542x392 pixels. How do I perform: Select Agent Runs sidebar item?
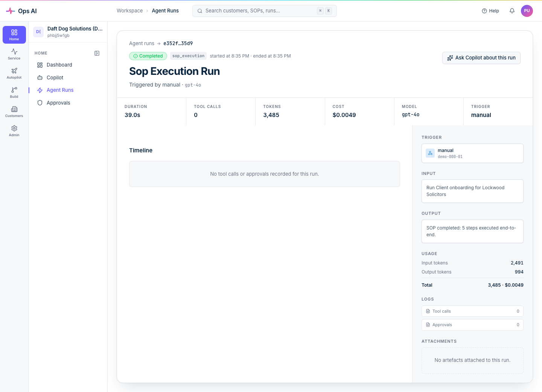tap(68, 90)
